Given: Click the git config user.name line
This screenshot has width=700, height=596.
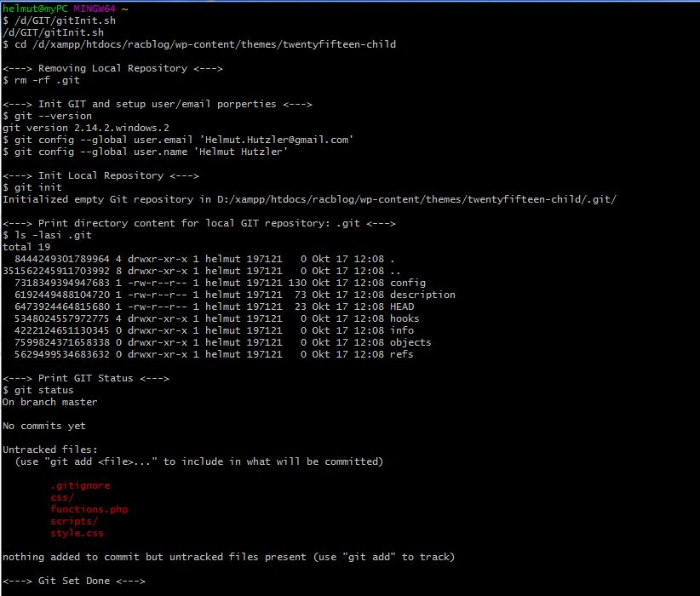Looking at the screenshot, I should click(145, 152).
